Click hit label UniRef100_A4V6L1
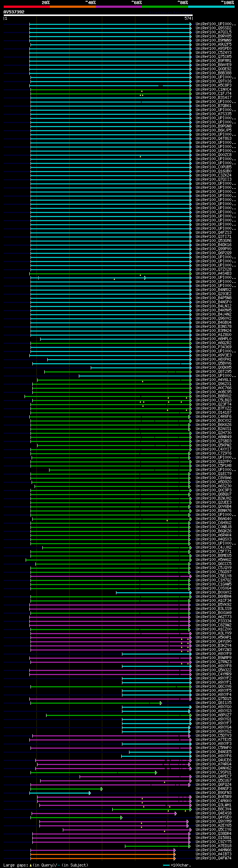The image size is (238, 868). click(x=213, y=380)
